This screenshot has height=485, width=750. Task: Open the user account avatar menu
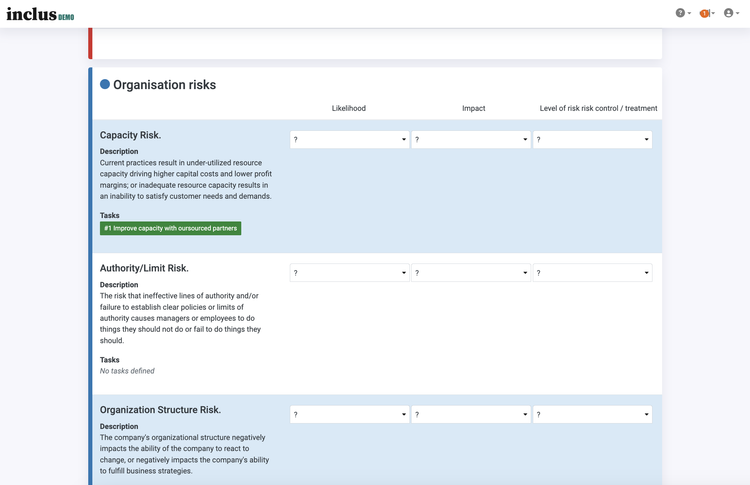[x=731, y=13]
